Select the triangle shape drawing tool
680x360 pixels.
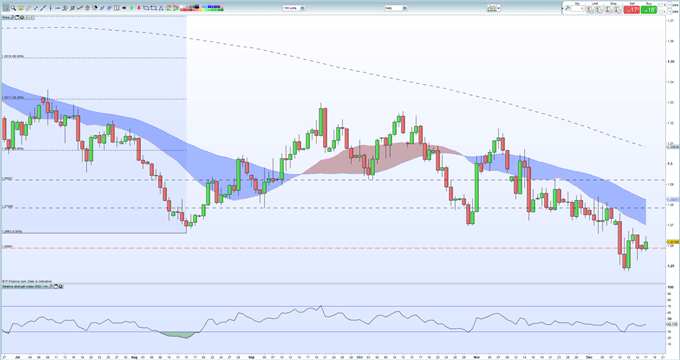(x=161, y=8)
